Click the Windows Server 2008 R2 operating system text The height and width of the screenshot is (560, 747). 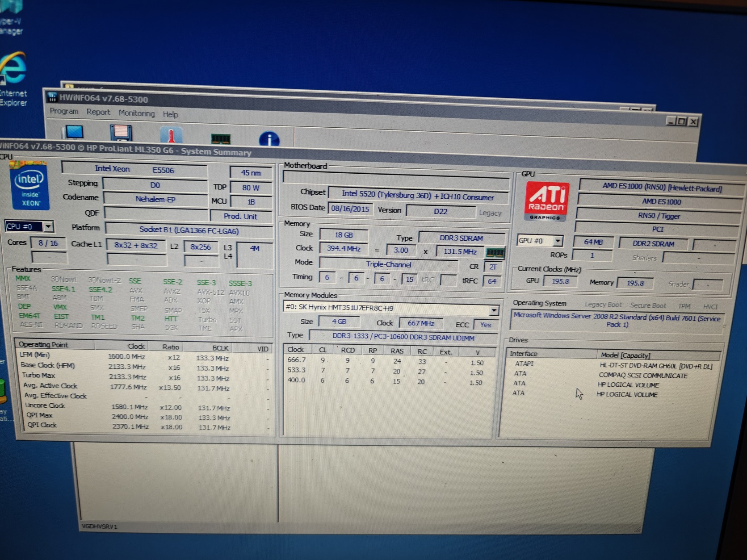(x=617, y=320)
